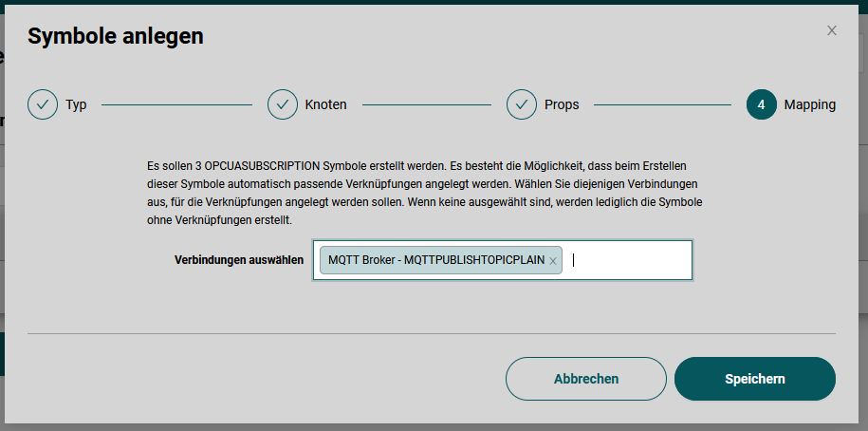Screen dimensions: 868x431
Task: Click the connector line between Typ and Knoten
Action: point(176,104)
